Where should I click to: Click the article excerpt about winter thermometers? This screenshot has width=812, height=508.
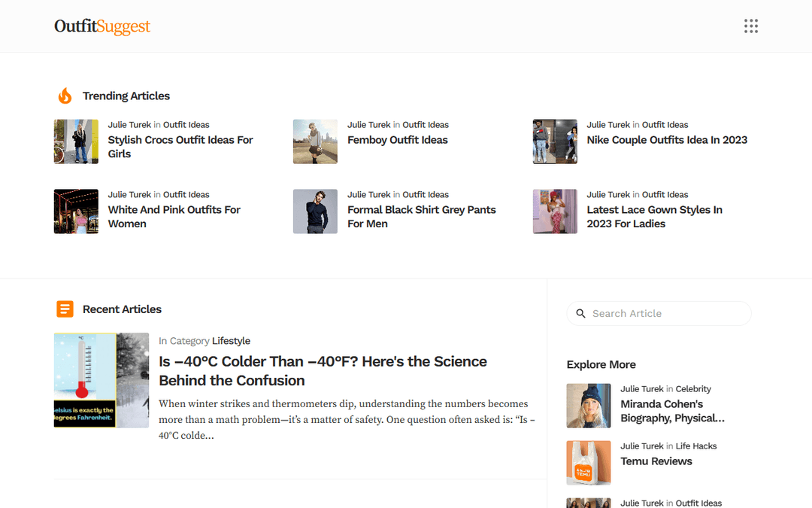pos(347,419)
